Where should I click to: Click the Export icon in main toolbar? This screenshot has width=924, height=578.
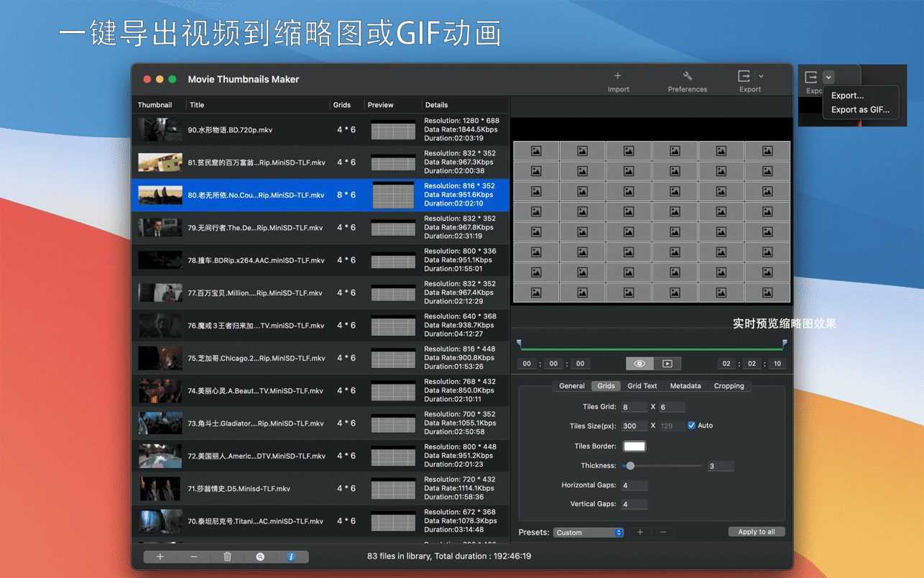[744, 76]
